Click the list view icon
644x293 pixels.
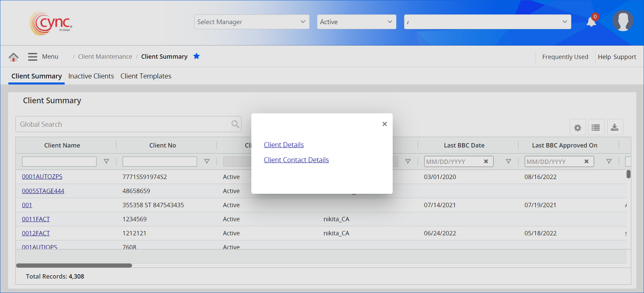point(596,128)
